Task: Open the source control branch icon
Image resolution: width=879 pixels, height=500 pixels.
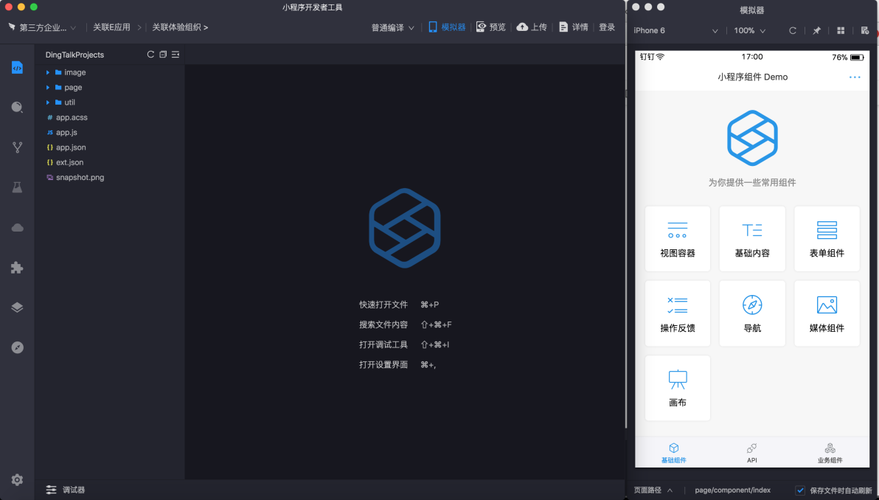Action: (x=17, y=147)
